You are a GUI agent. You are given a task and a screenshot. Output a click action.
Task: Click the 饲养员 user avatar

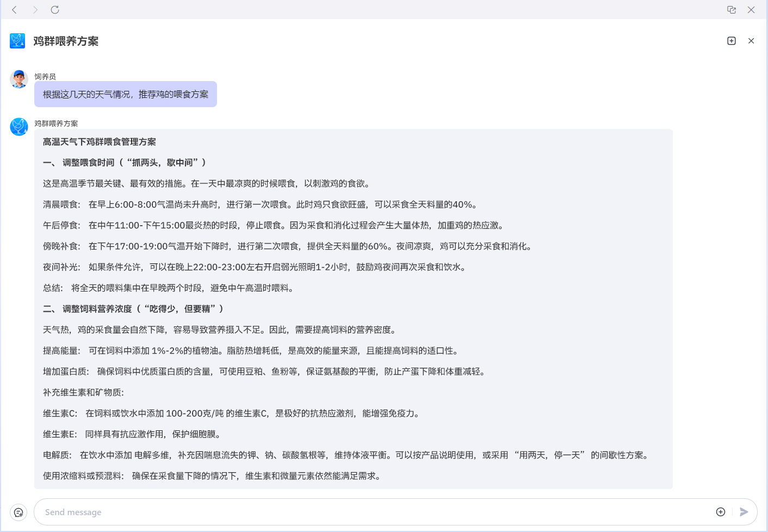19,79
